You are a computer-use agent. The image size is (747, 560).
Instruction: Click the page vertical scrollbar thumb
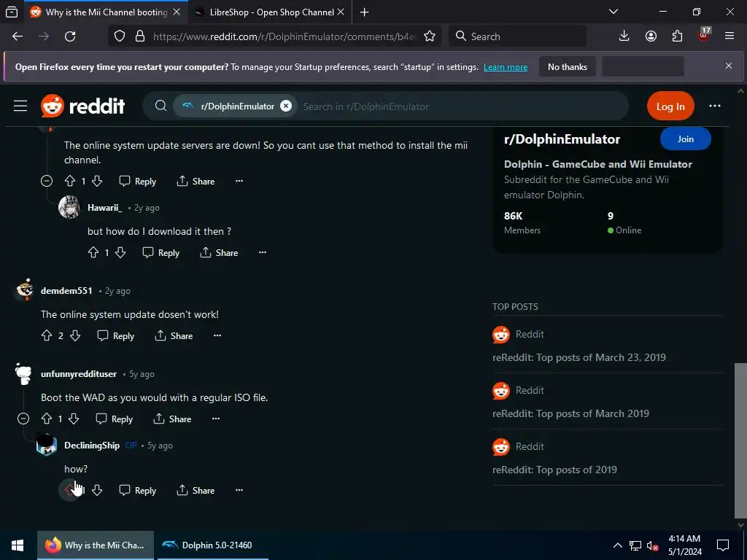740,440
